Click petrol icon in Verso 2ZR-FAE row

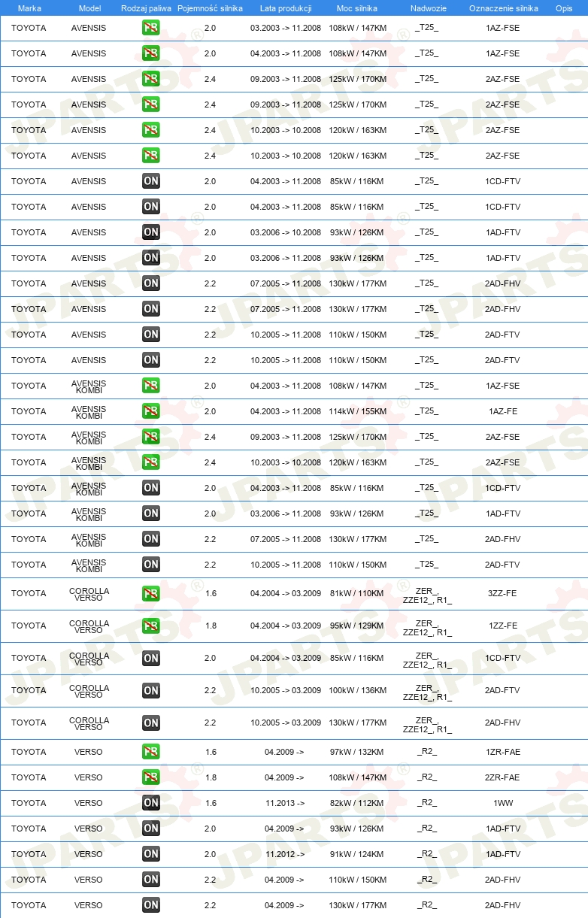coord(151,777)
